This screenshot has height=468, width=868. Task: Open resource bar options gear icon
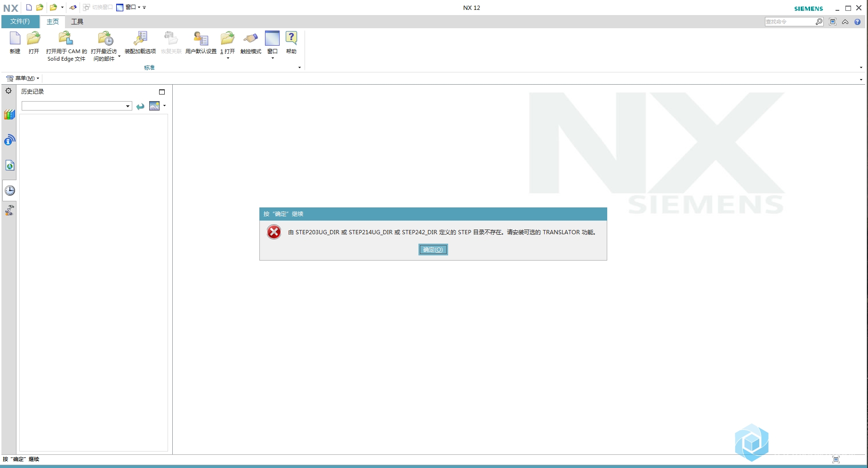(x=8, y=91)
